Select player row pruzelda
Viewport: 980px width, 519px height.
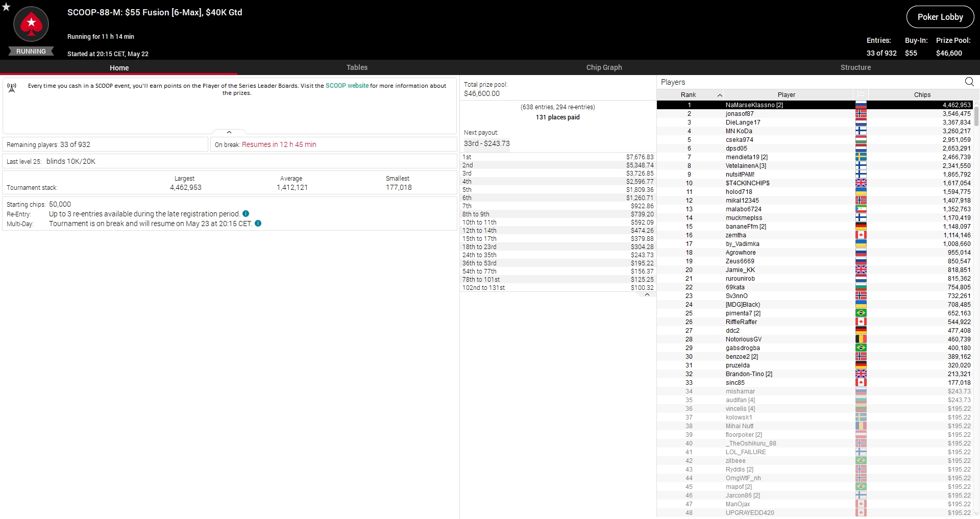pyautogui.click(x=815, y=365)
